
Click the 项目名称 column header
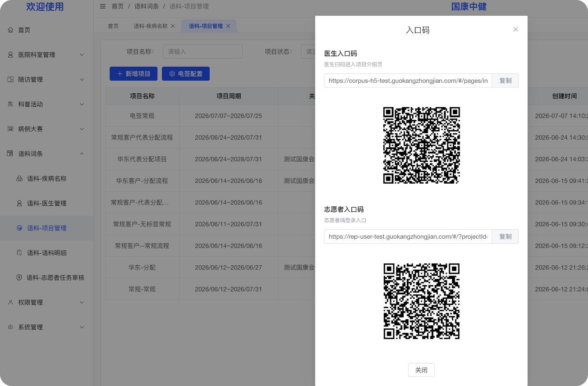[x=142, y=96]
